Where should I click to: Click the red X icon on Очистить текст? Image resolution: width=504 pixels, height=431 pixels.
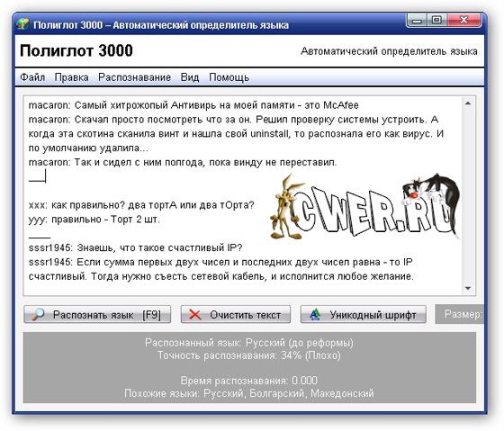[x=195, y=315]
